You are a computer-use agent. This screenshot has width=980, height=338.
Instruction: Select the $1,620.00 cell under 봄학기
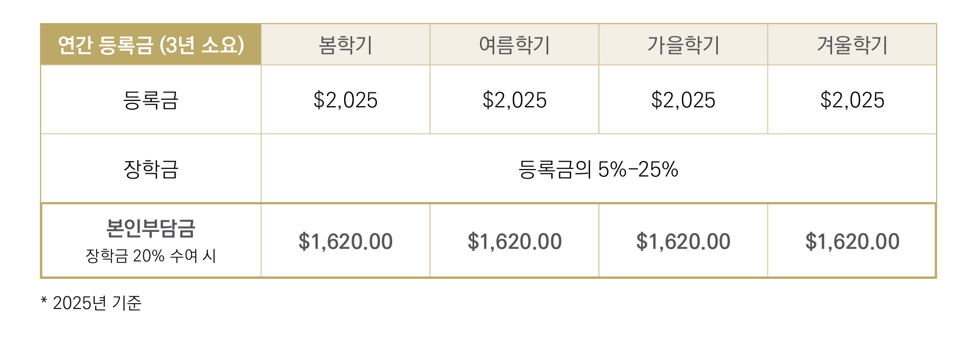345,242
